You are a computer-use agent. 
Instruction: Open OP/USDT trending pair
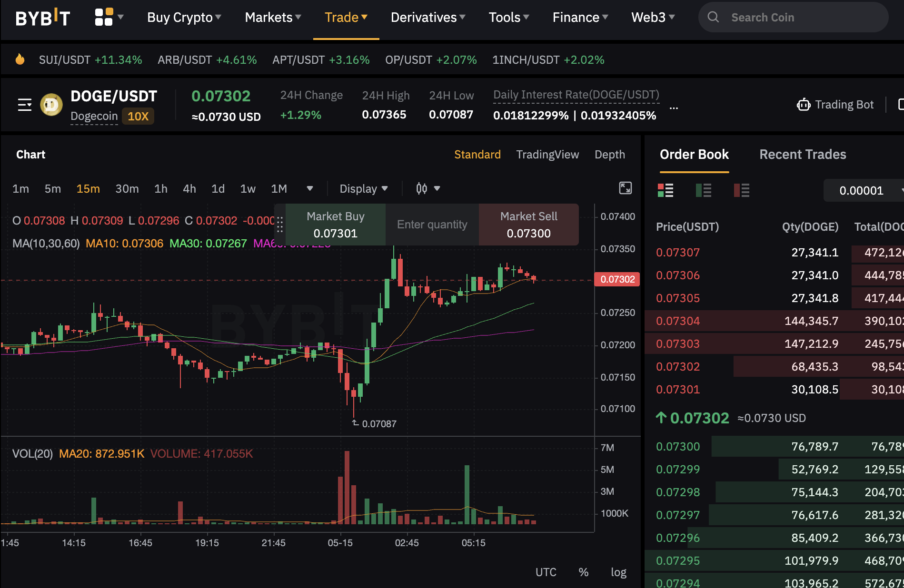(431, 60)
